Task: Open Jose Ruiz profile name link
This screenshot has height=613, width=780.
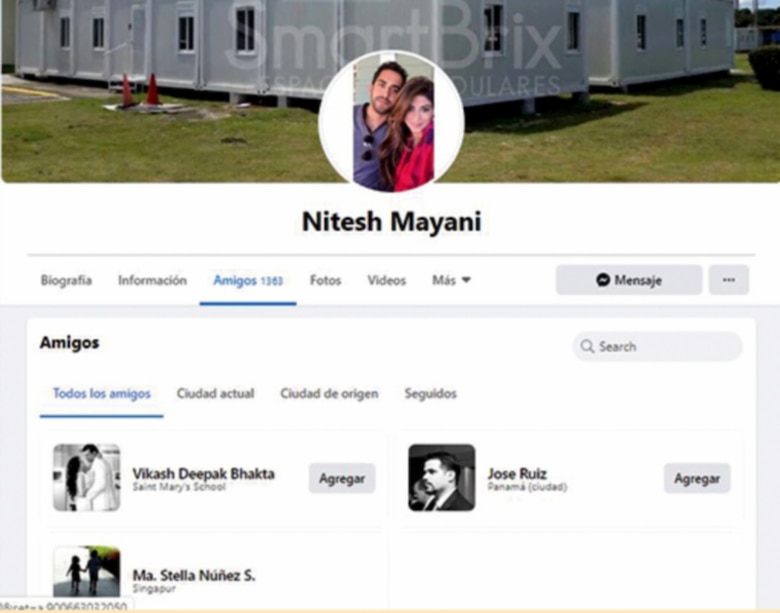Action: (517, 473)
